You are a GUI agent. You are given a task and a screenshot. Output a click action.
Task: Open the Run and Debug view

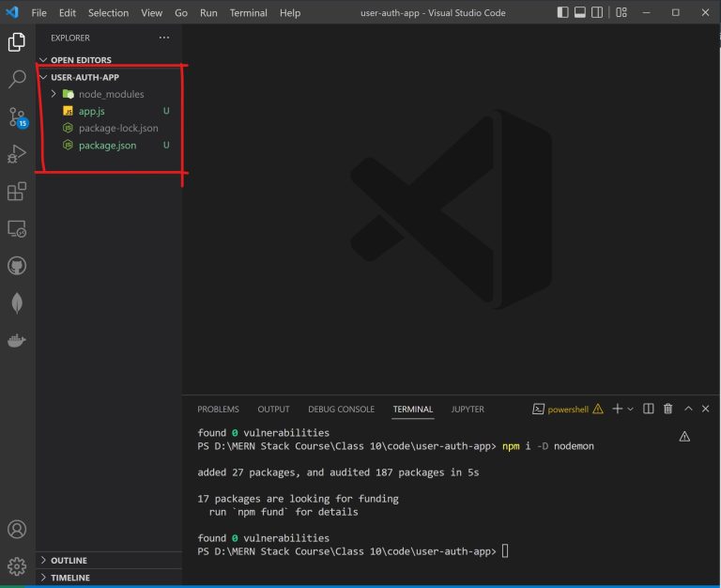pyautogui.click(x=17, y=154)
